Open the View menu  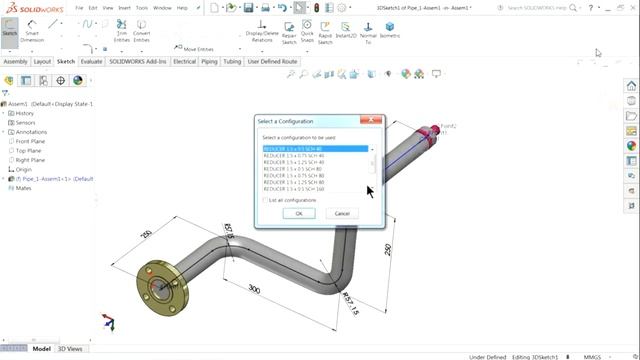point(108,8)
